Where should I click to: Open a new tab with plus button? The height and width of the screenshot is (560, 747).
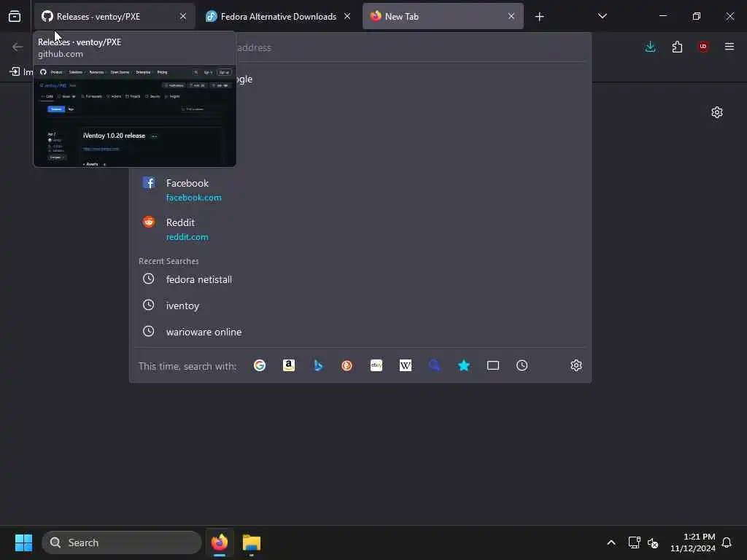(539, 17)
